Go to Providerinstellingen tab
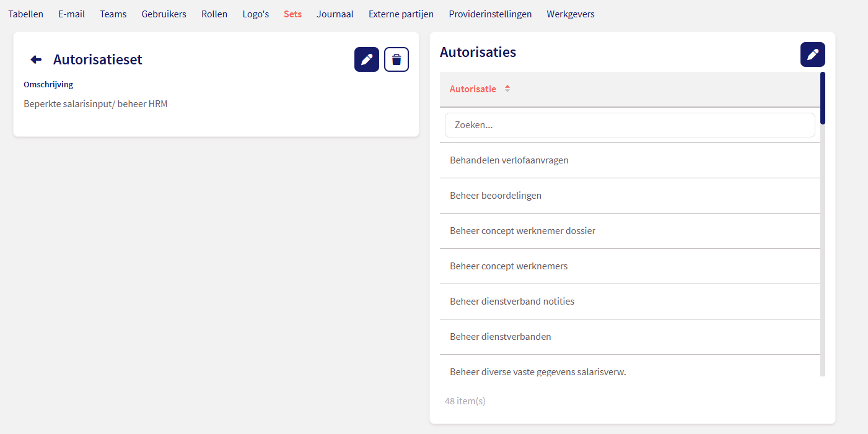Image resolution: width=868 pixels, height=434 pixels. [x=490, y=14]
